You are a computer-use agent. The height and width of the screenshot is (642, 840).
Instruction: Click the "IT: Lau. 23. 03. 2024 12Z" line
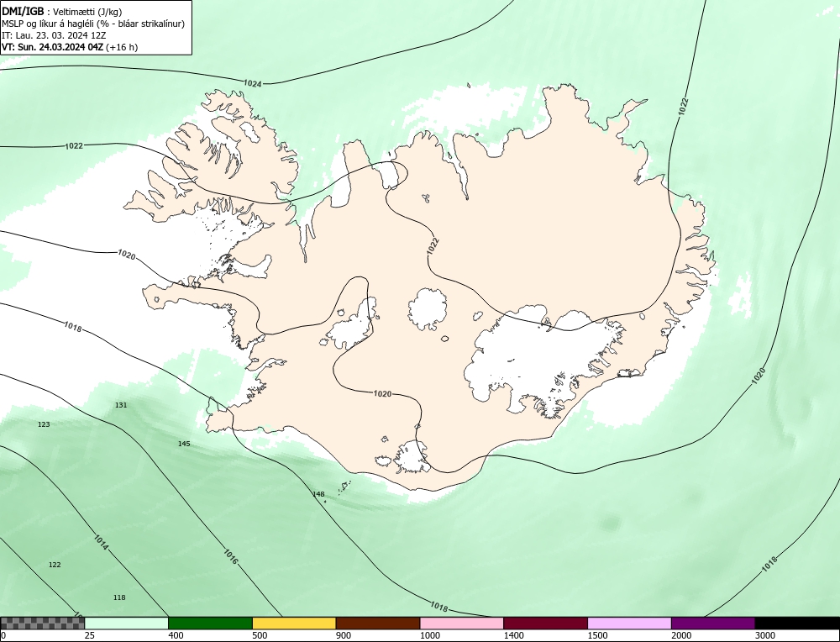(54, 35)
